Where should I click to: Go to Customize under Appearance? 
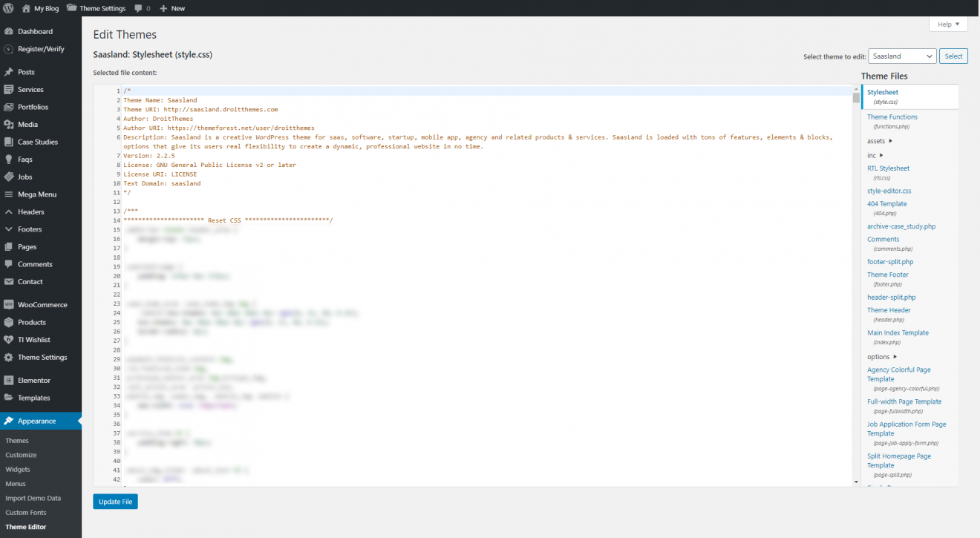pos(21,455)
